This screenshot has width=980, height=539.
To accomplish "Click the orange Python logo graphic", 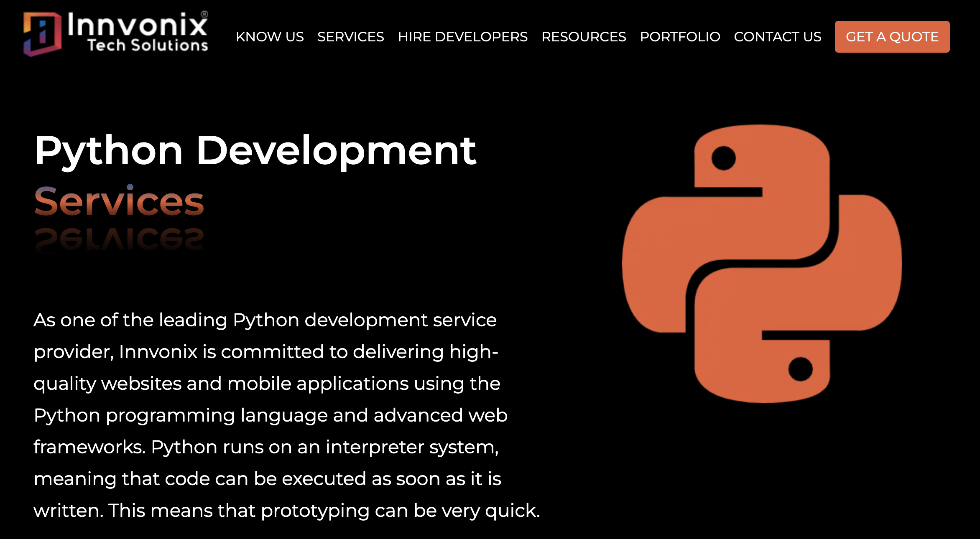I will (762, 264).
